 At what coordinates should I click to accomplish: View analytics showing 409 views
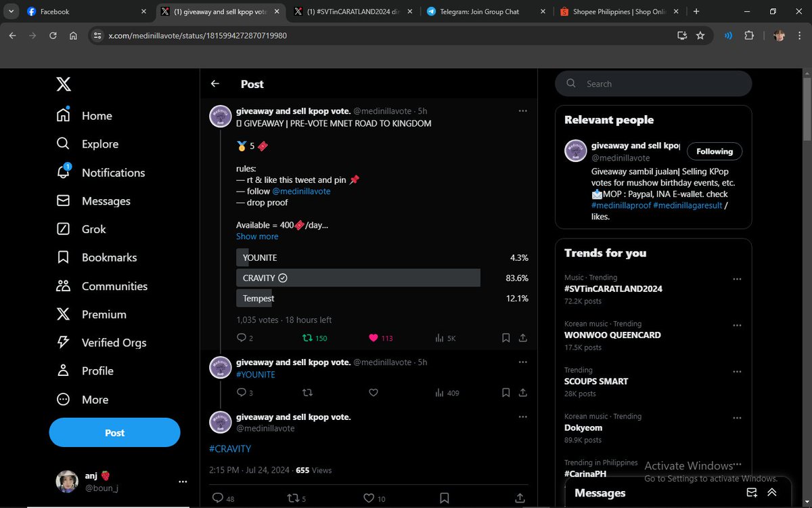coord(447,392)
